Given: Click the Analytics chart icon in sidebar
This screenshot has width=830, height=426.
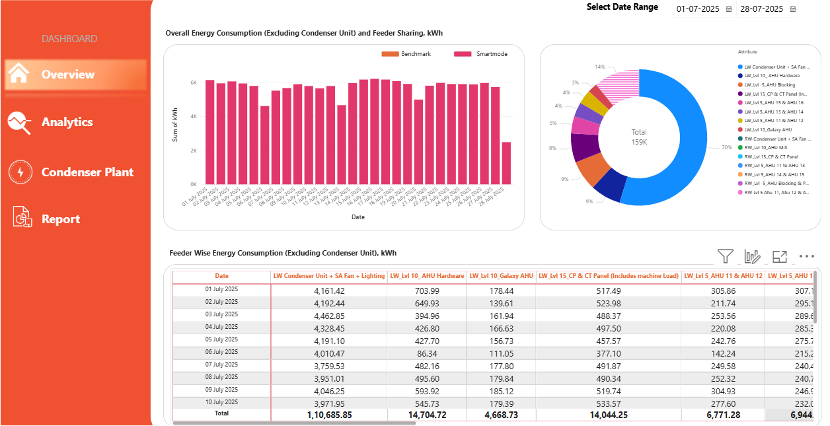Looking at the screenshot, I should pyautogui.click(x=20, y=122).
